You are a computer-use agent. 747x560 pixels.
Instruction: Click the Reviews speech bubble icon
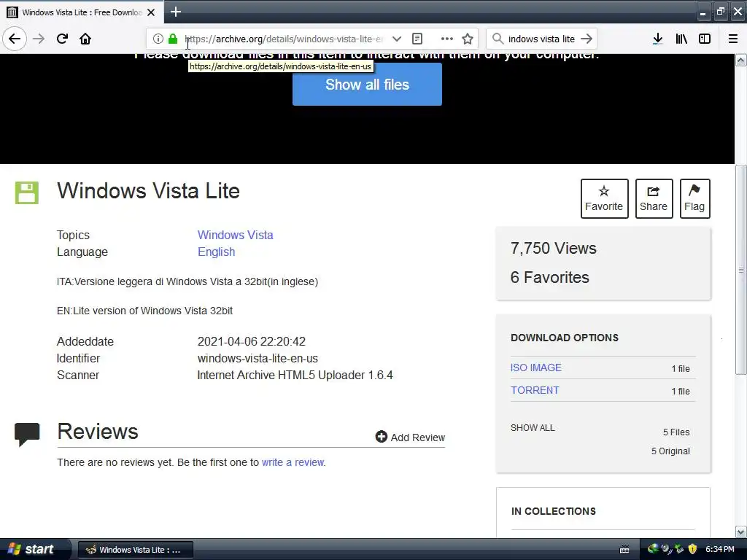27,435
